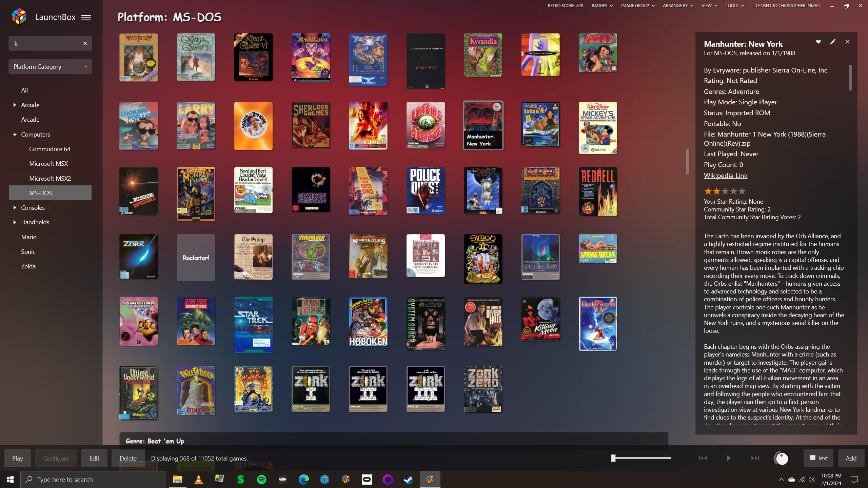The height and width of the screenshot is (488, 868).
Task: Click the round volume knob
Action: pos(782,459)
